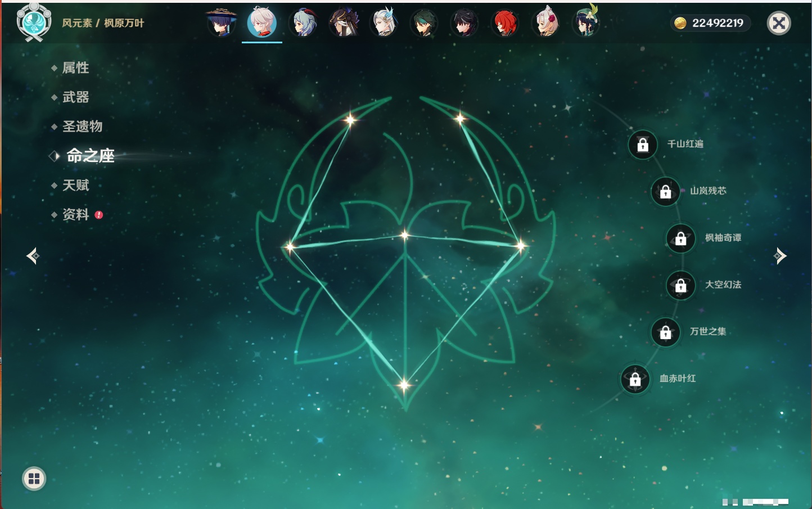Select the 命之座 constellation menu
The width and height of the screenshot is (812, 509).
(91, 156)
